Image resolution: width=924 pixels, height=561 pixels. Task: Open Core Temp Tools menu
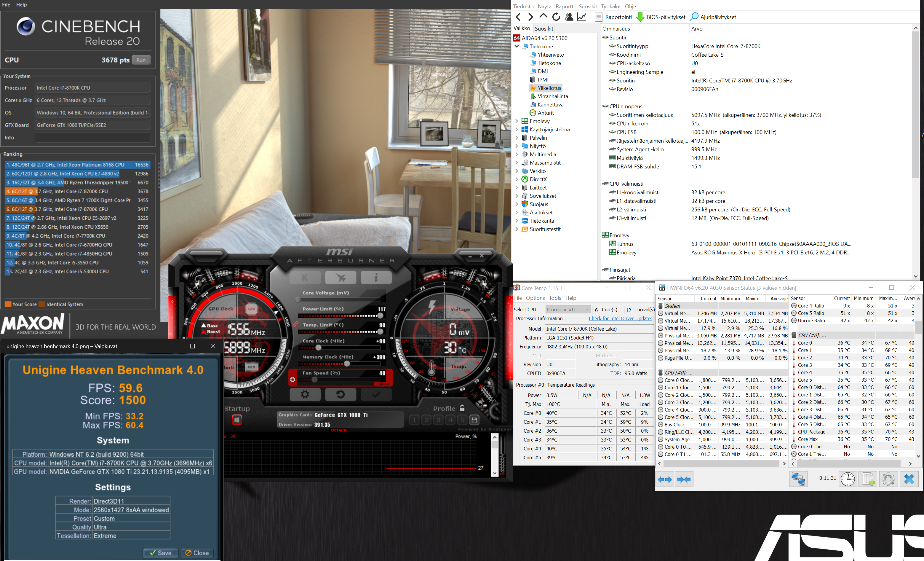[555, 298]
